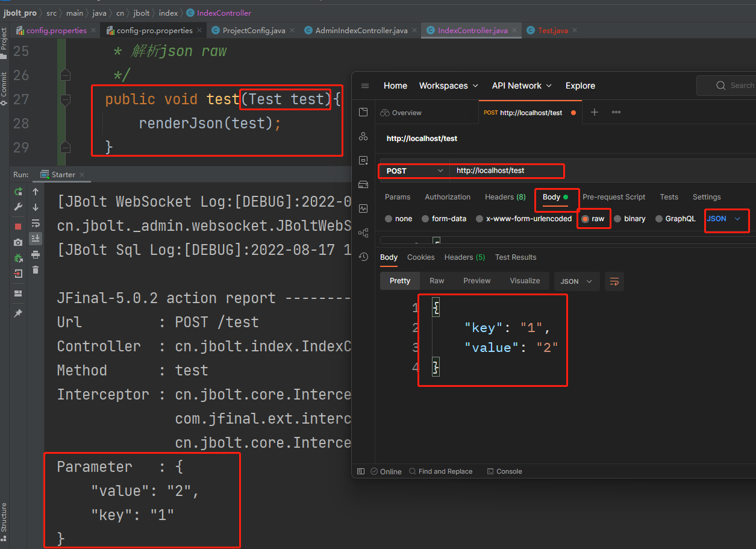This screenshot has width=756, height=549.
Task: Open APIs icon in Postman sidebar
Action: pyautogui.click(x=363, y=137)
